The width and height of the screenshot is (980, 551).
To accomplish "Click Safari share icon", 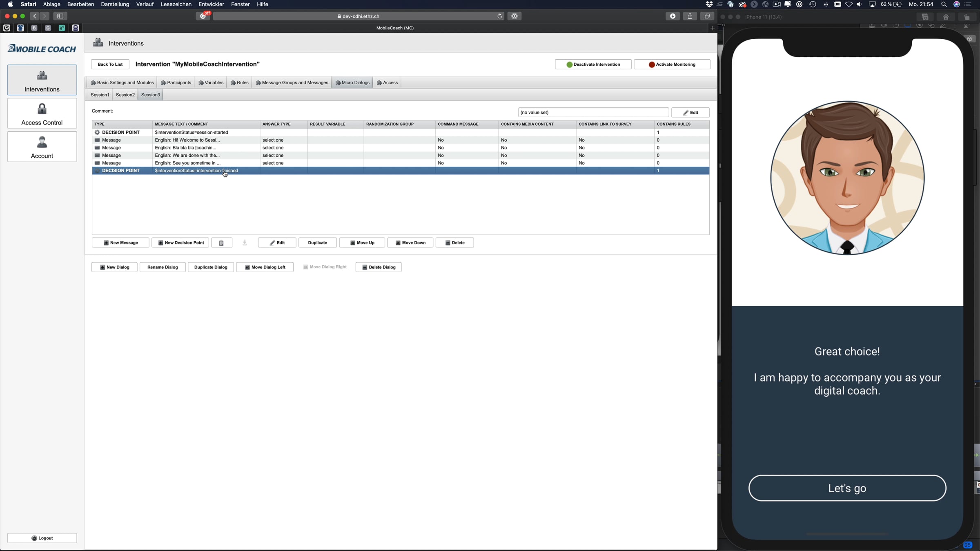I will click(690, 16).
